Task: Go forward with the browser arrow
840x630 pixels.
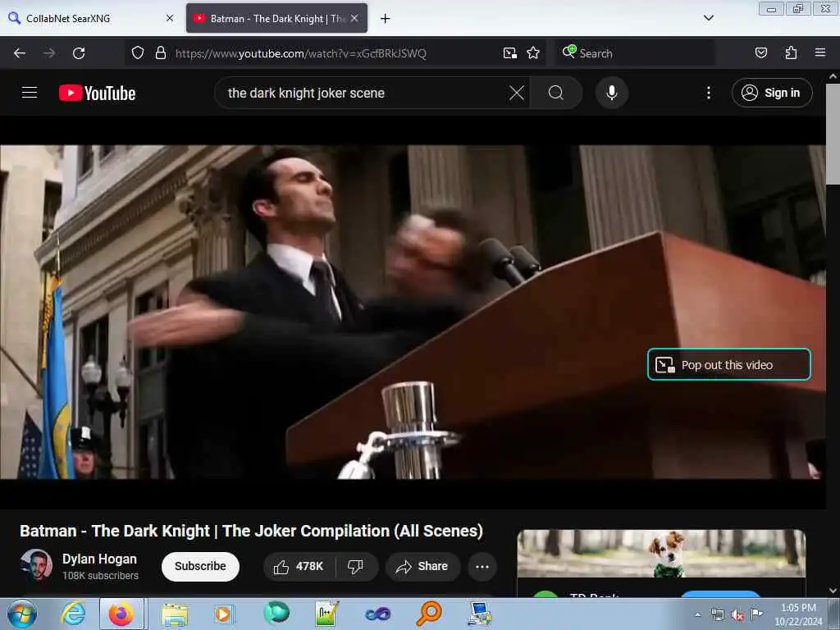Action: pyautogui.click(x=49, y=53)
